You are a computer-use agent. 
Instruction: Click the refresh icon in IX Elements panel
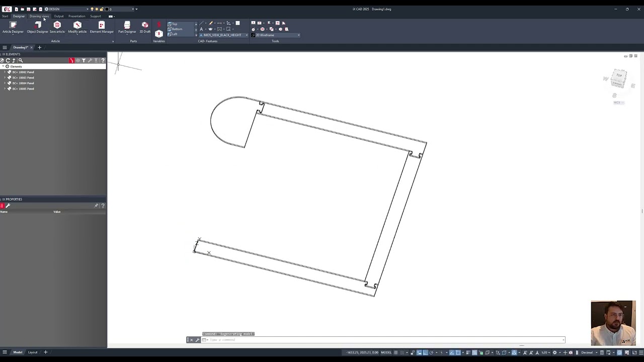[x=8, y=60]
